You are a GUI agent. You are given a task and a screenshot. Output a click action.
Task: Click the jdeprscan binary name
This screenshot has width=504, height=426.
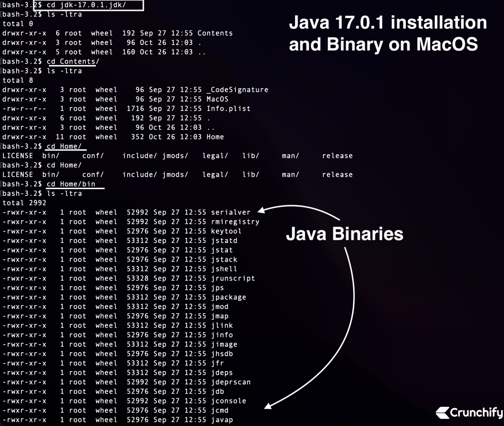[x=231, y=382]
